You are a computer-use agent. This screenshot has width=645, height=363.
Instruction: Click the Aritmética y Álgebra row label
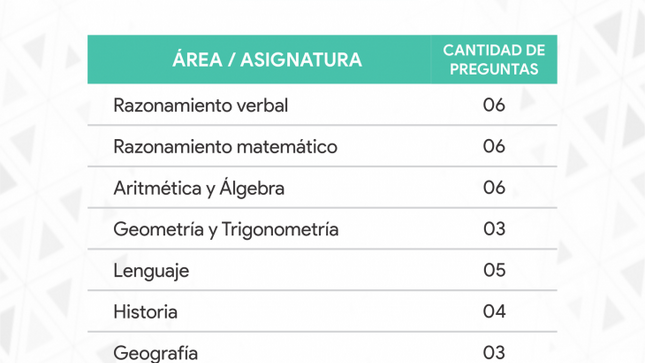pyautogui.click(x=199, y=188)
